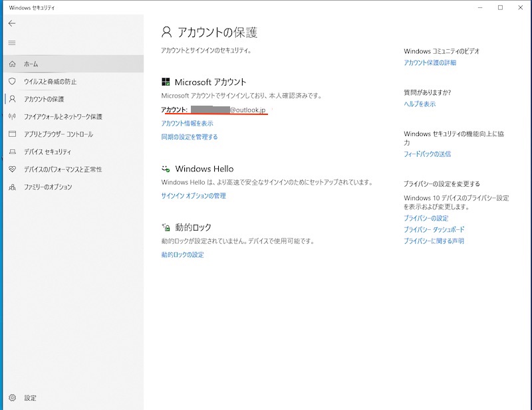
Task: Click the Windows コミュニティのビデオ heading
Action: (x=442, y=51)
